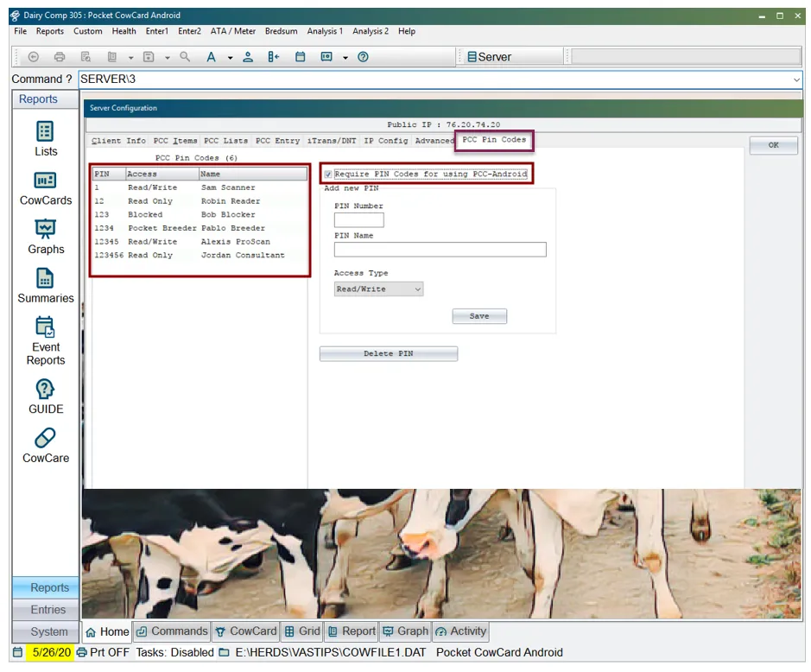This screenshot has width=811, height=672.
Task: Click the Save button for new PIN
Action: point(479,316)
